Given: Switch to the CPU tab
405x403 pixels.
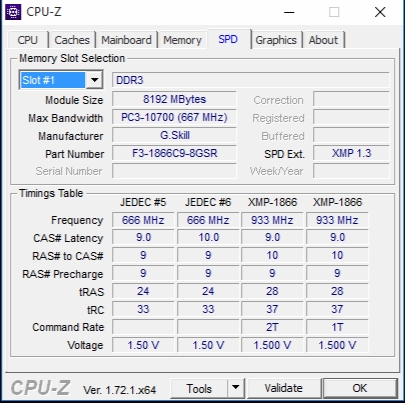Looking at the screenshot, I should pyautogui.click(x=28, y=40).
